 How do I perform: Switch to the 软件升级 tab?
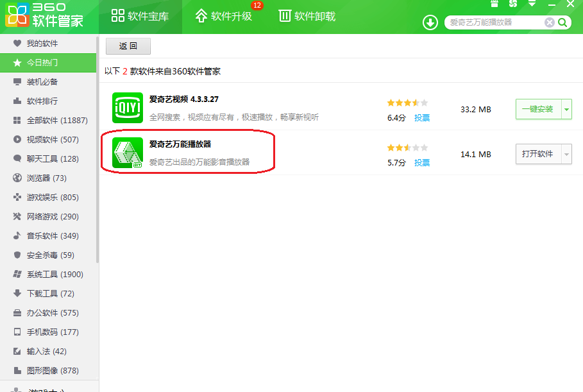click(x=224, y=17)
